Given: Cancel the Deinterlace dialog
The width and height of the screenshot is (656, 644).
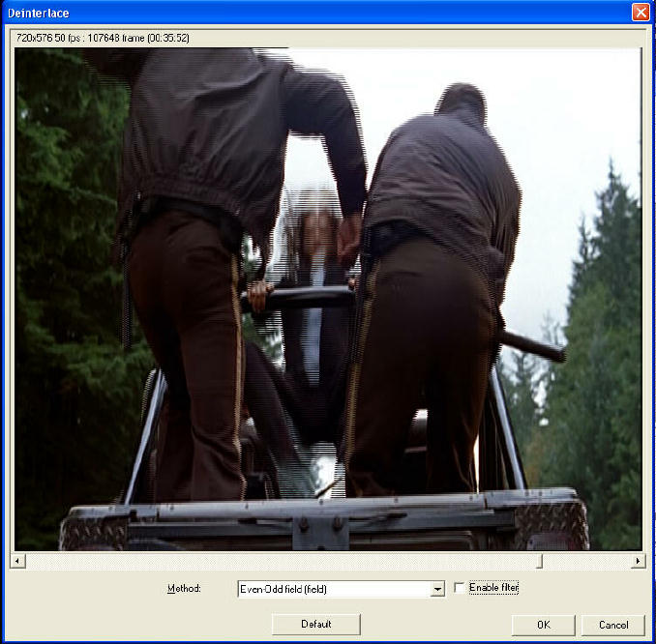Looking at the screenshot, I should click(612, 625).
